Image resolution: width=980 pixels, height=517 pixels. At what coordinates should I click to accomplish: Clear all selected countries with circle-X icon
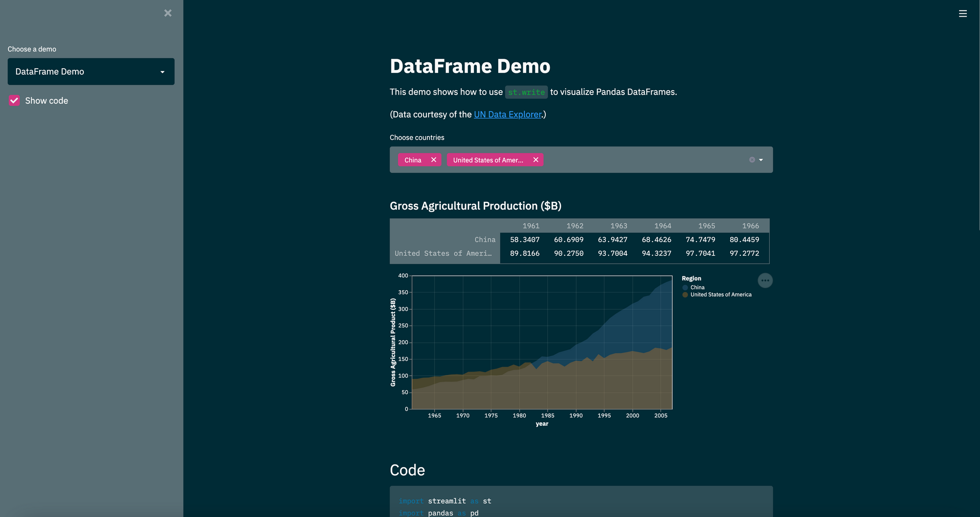click(x=752, y=159)
